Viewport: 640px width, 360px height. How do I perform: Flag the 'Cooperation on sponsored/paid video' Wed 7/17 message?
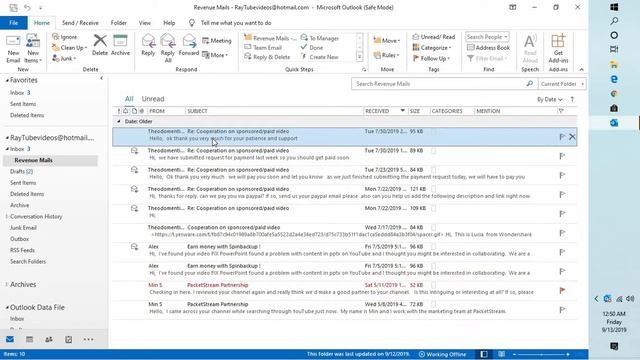click(562, 233)
